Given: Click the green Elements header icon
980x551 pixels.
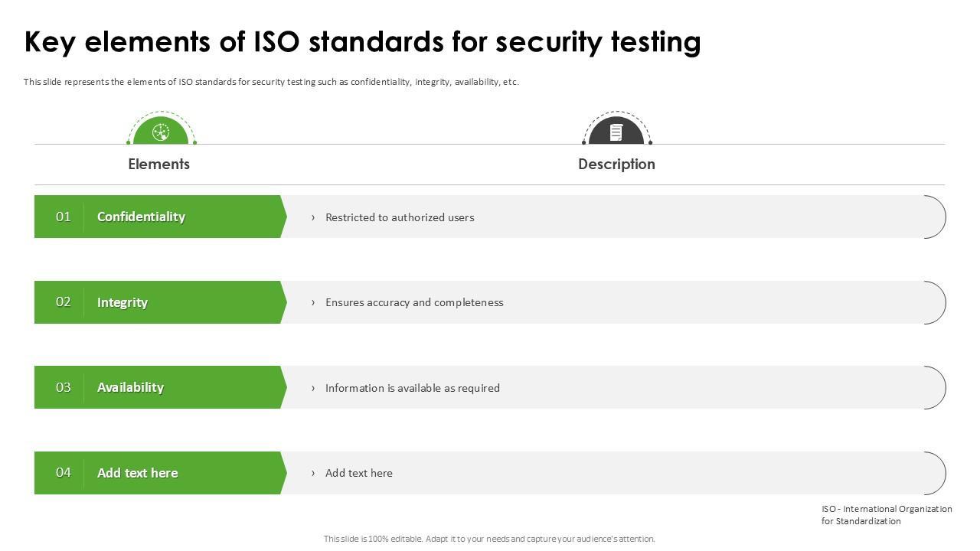Looking at the screenshot, I should pos(161,132).
